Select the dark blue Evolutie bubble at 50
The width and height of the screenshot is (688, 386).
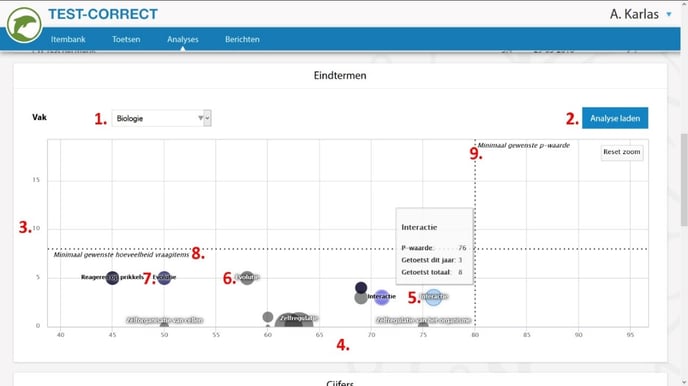coord(164,278)
